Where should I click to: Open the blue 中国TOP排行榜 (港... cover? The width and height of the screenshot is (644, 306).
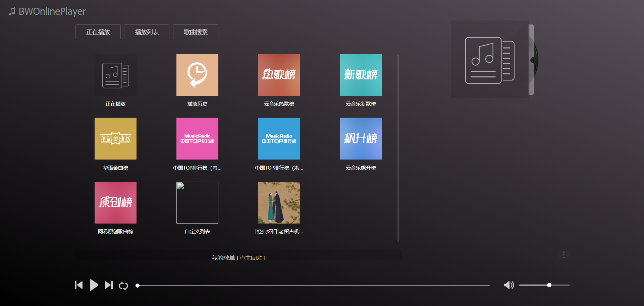tap(279, 138)
